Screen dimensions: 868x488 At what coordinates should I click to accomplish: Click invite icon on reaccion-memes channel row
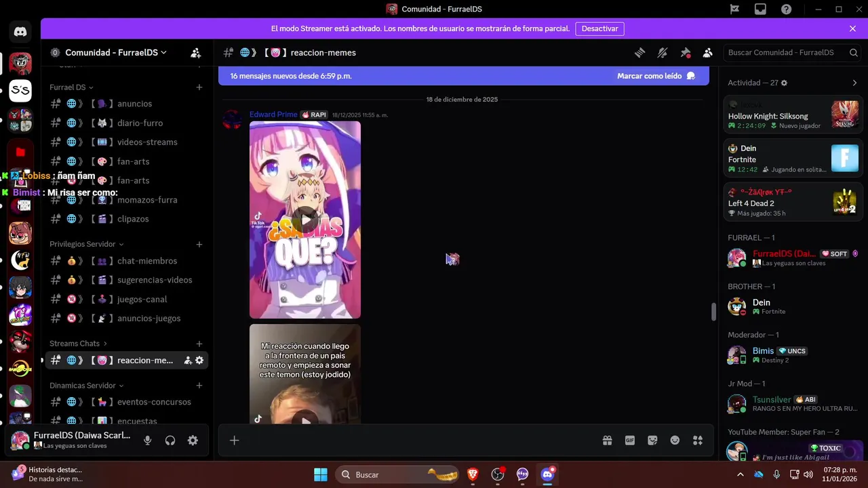tap(188, 361)
